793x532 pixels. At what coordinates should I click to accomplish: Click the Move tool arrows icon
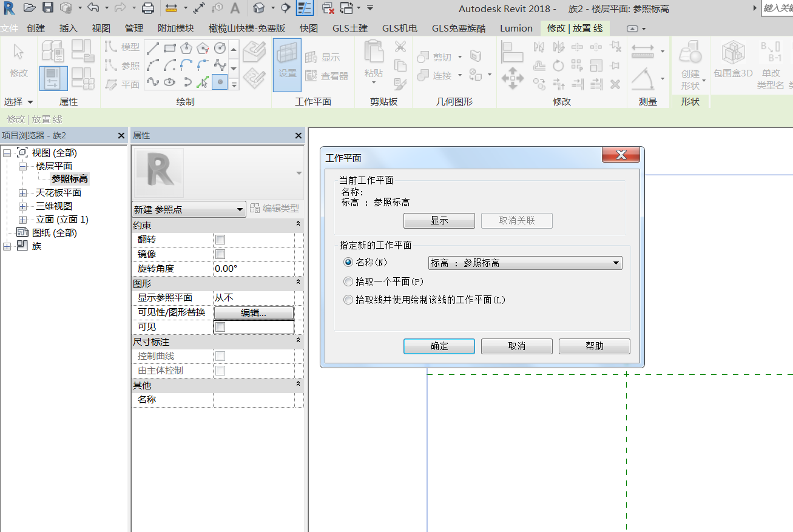click(x=513, y=78)
